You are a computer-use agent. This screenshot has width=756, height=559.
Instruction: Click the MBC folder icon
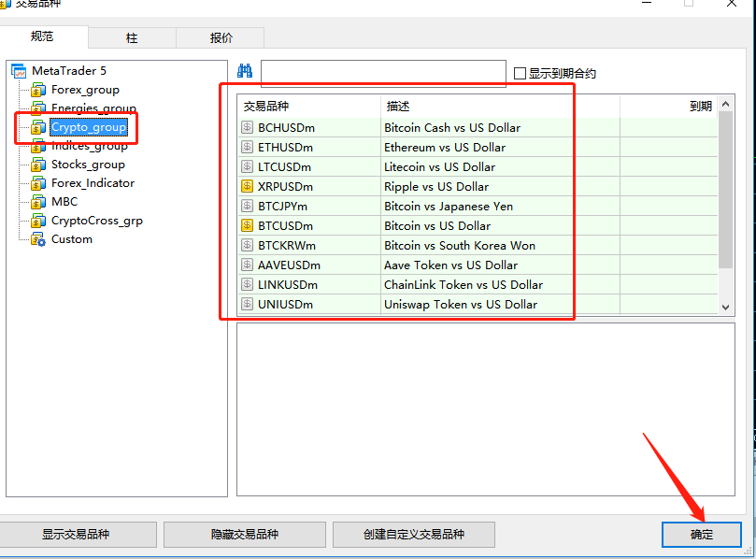point(38,202)
